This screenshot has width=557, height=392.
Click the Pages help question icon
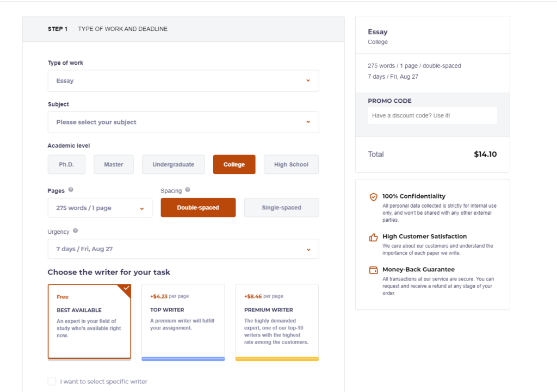click(x=71, y=190)
